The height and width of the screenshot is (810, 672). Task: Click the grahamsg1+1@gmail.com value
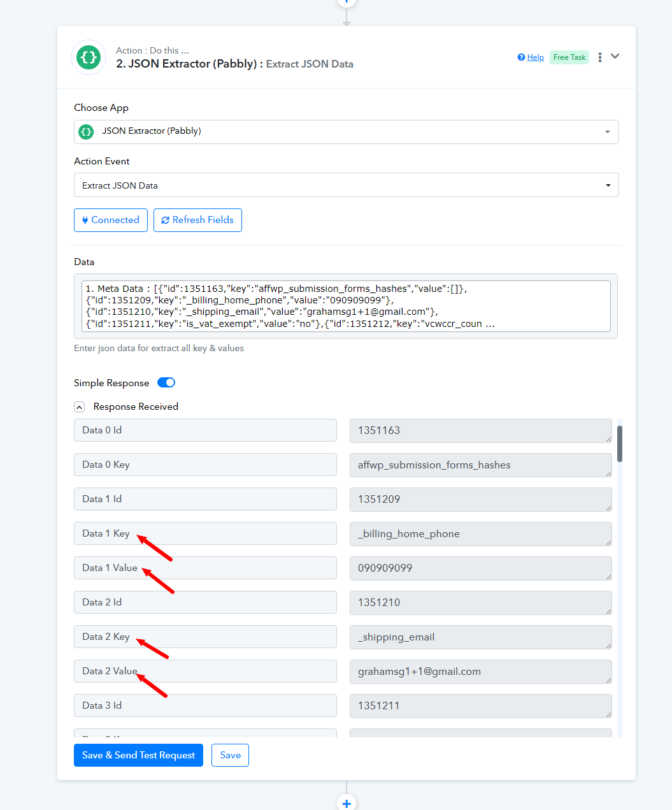tap(481, 672)
